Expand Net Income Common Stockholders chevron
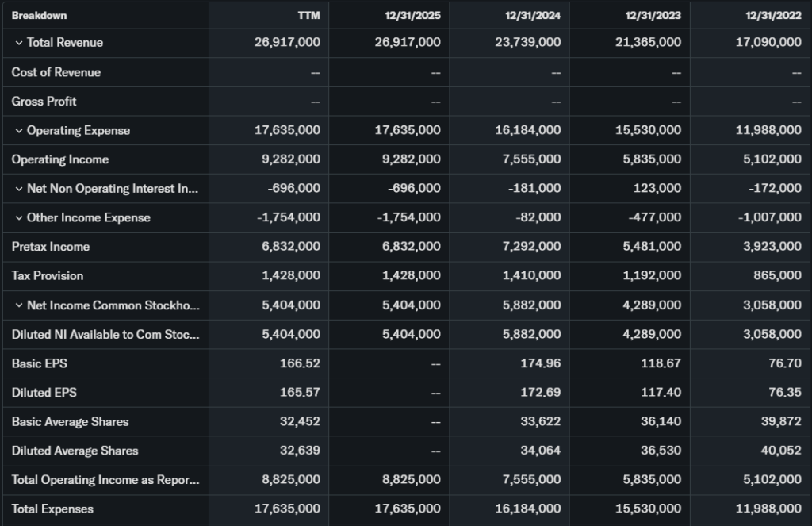 point(18,305)
